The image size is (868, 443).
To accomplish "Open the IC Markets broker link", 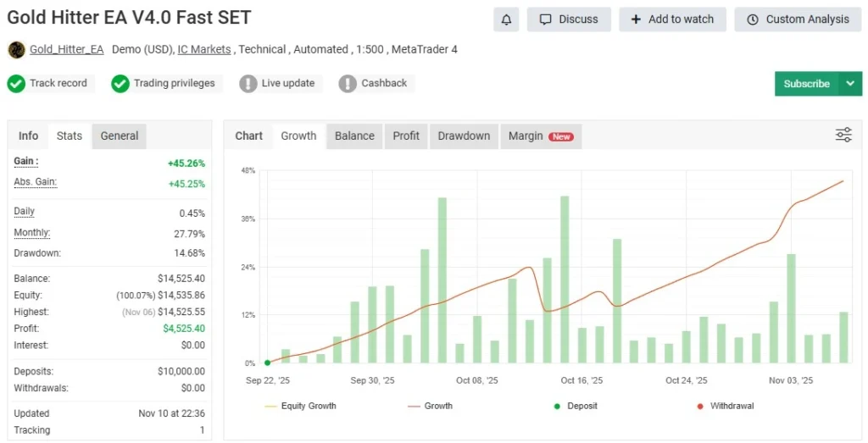I will [x=203, y=50].
